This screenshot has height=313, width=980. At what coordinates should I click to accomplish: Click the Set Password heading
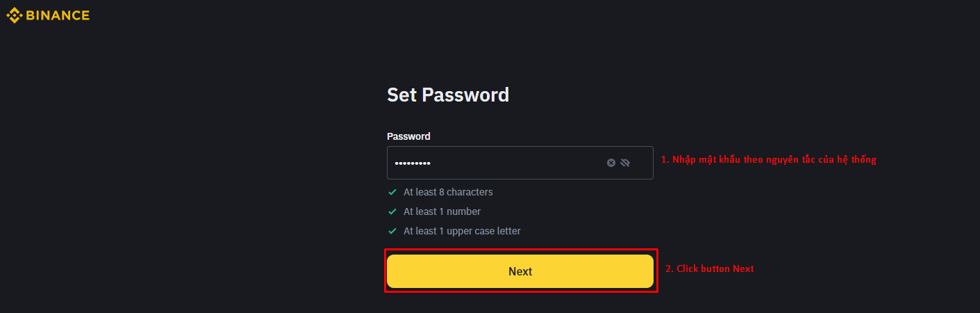click(x=448, y=95)
